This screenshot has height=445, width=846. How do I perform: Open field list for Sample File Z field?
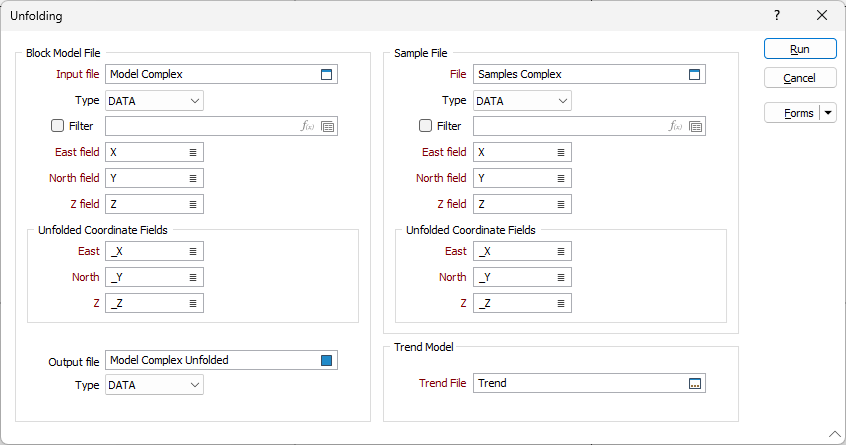click(561, 204)
